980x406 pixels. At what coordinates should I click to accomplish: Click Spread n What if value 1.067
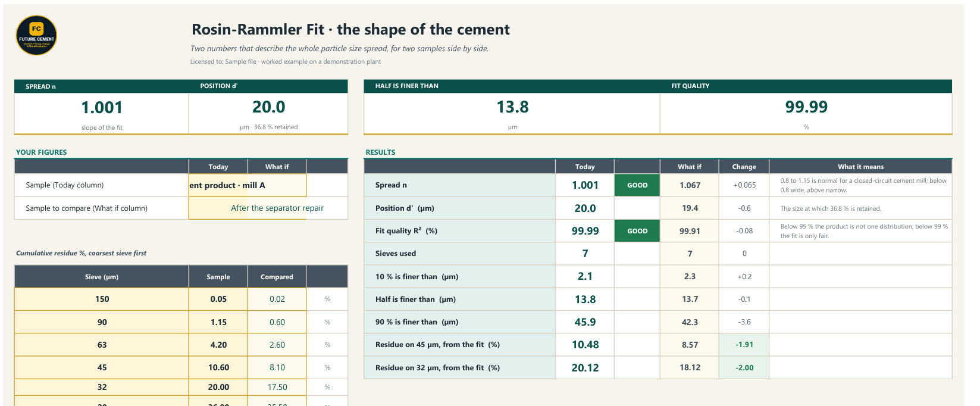point(690,185)
